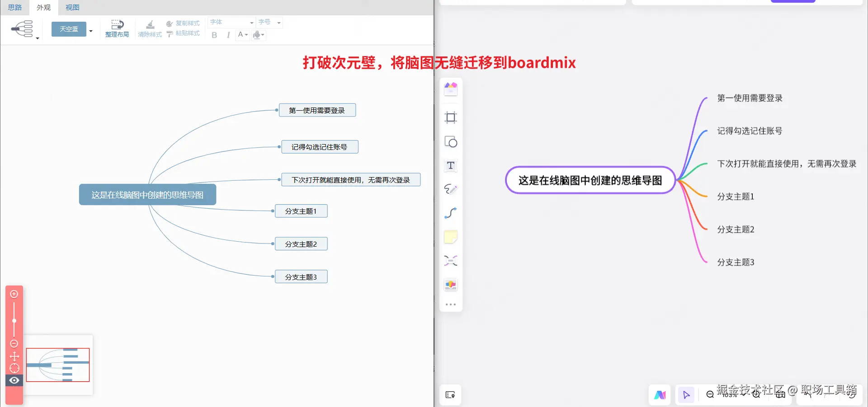The height and width of the screenshot is (407, 868).
Task: Click 粘贴样式
Action: 183,33
